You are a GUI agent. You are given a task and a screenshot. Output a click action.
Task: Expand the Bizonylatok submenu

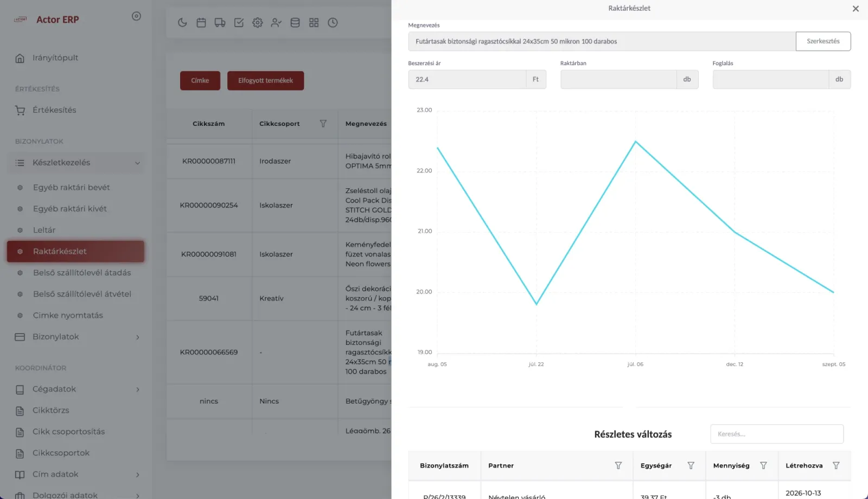click(x=76, y=337)
